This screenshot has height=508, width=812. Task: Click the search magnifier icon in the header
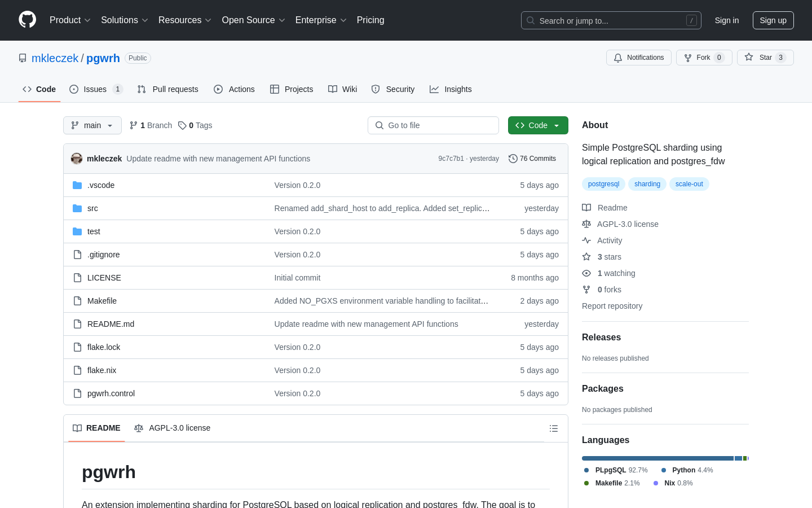[531, 20]
